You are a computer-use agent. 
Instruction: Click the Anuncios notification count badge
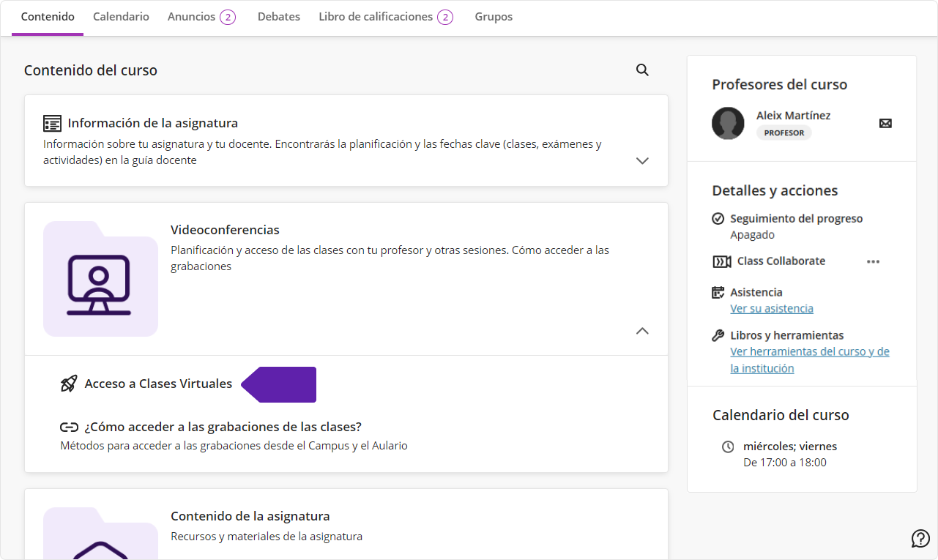coord(228,17)
